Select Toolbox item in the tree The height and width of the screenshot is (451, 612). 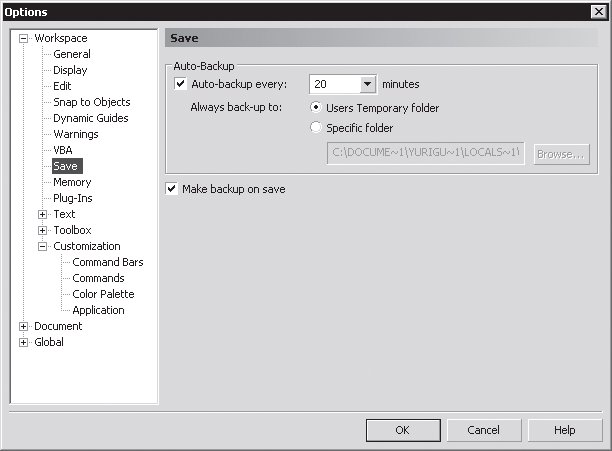(72, 230)
